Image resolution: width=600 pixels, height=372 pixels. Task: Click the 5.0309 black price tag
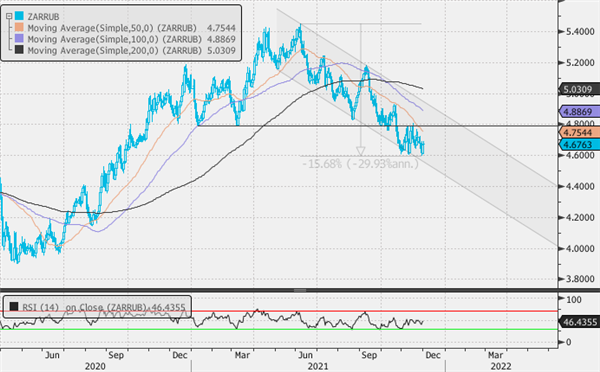point(579,90)
